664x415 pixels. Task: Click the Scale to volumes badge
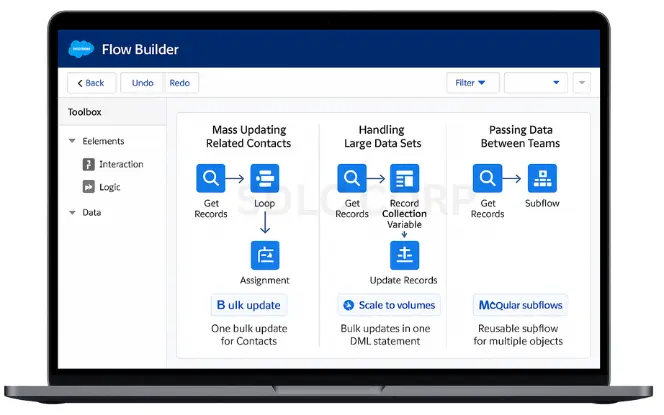[389, 305]
